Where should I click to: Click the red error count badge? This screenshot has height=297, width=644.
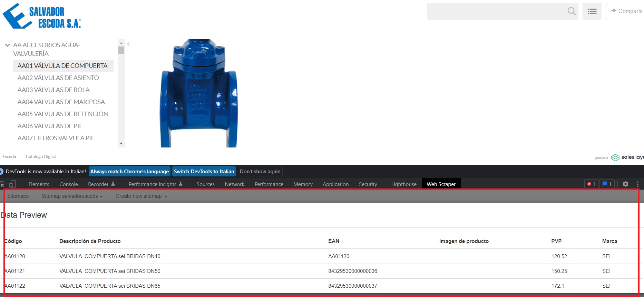[x=591, y=184]
